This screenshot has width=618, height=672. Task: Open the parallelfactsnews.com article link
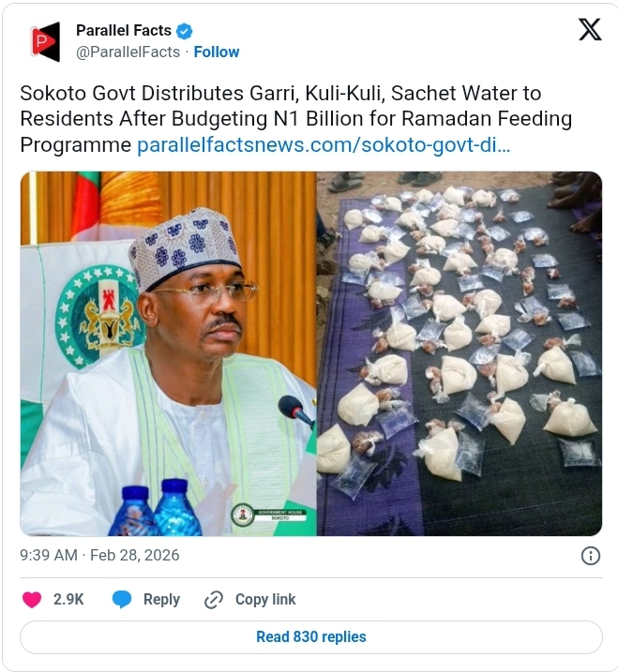pos(324,145)
